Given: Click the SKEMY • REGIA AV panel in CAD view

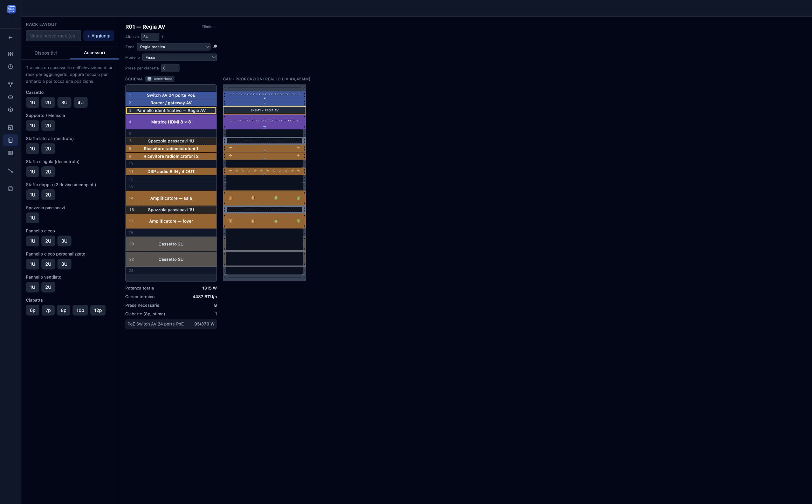Looking at the screenshot, I should (264, 111).
